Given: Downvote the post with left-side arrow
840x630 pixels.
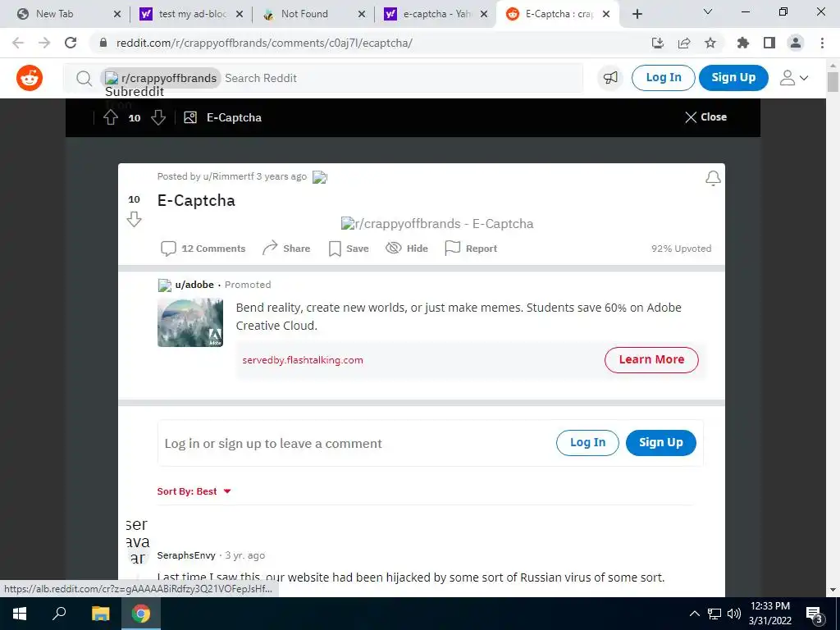Looking at the screenshot, I should coord(134,219).
